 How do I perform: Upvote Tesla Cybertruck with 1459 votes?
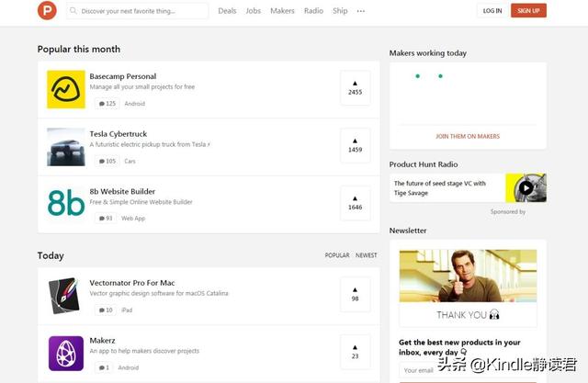pos(355,145)
